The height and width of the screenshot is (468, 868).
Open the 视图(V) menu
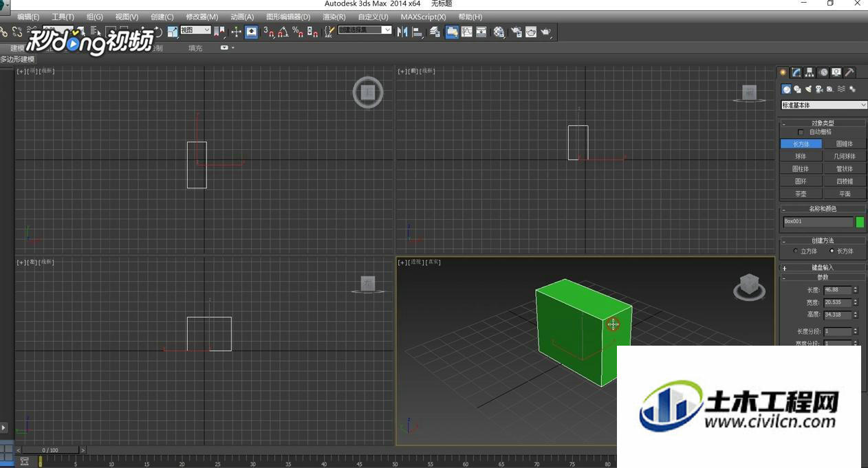coord(127,16)
